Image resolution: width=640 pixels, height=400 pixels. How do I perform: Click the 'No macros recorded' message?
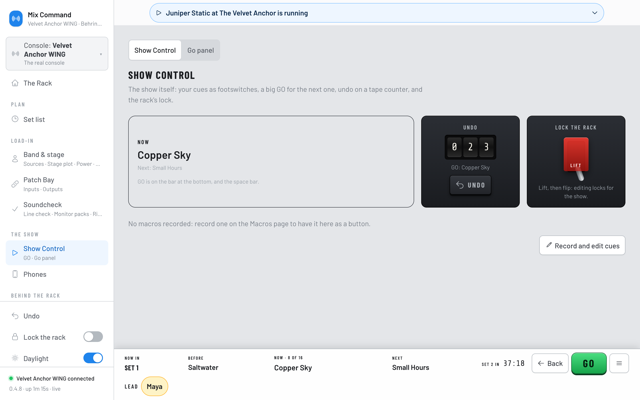[249, 224]
